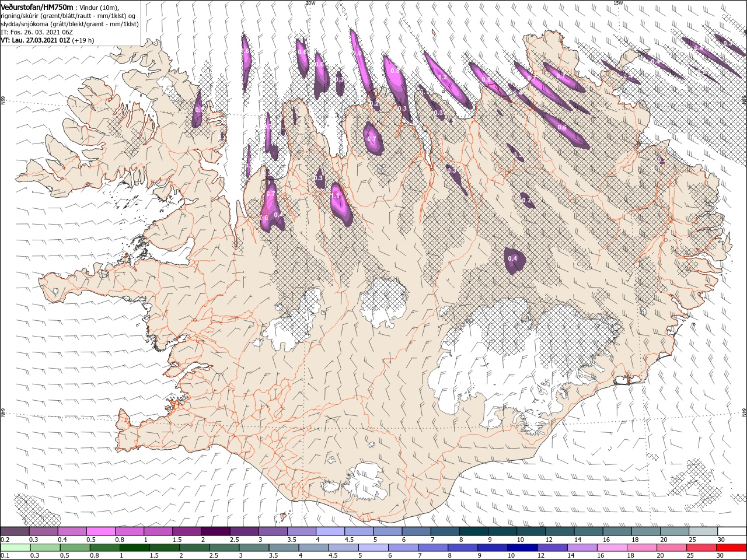This screenshot has width=747, height=560.
Task: Click the upper legend swatch labeled 4.5
Action: (358, 531)
